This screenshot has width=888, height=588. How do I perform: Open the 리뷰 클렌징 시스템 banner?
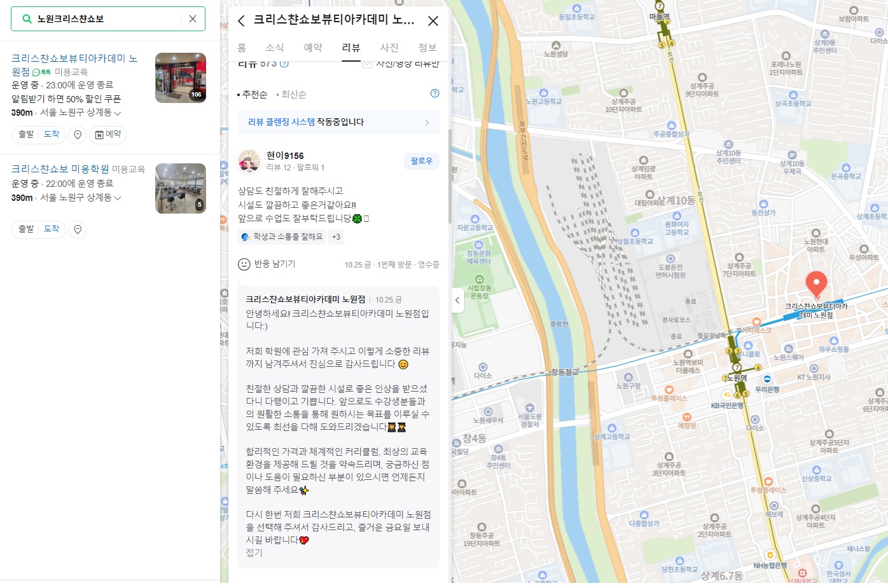(338, 122)
